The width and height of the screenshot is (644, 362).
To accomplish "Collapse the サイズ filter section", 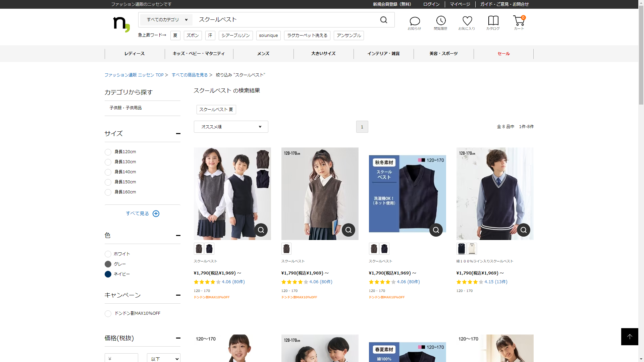I will point(178,134).
